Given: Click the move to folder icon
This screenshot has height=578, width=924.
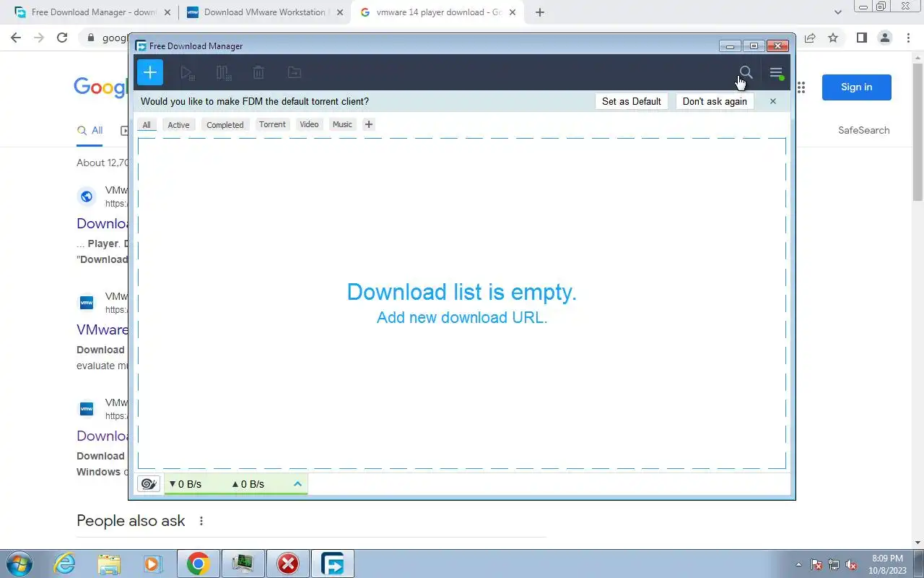Looking at the screenshot, I should (294, 72).
